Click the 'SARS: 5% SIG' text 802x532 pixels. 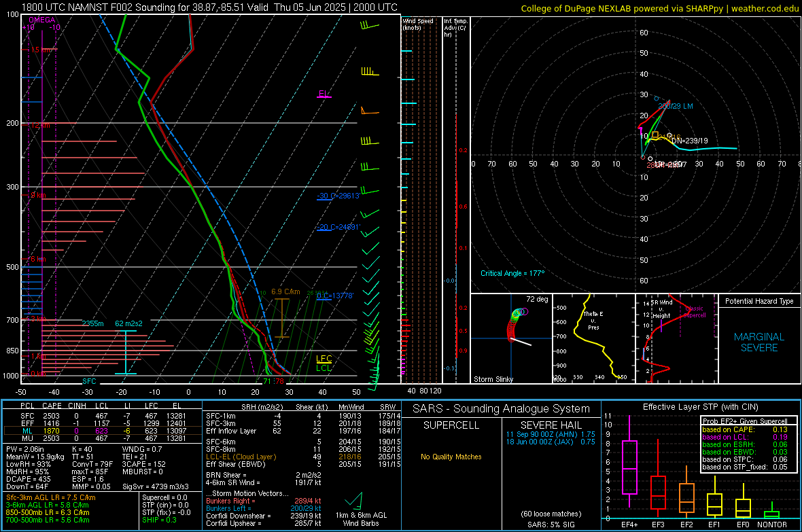(551, 525)
